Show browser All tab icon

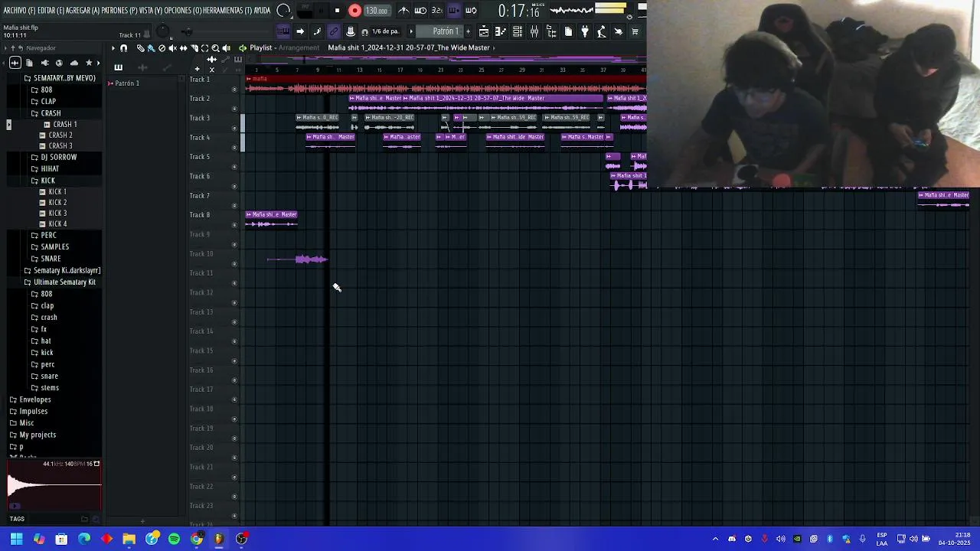(x=15, y=63)
